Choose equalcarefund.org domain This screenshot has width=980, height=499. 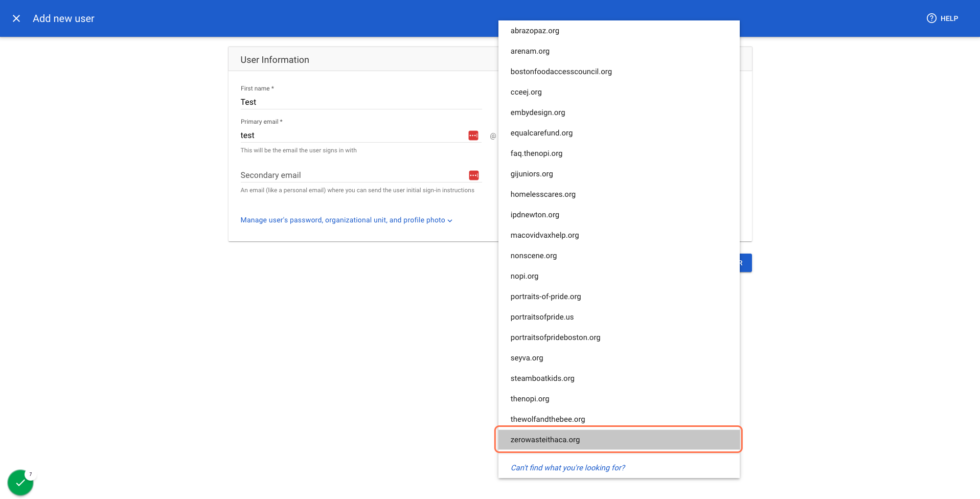tap(619, 133)
